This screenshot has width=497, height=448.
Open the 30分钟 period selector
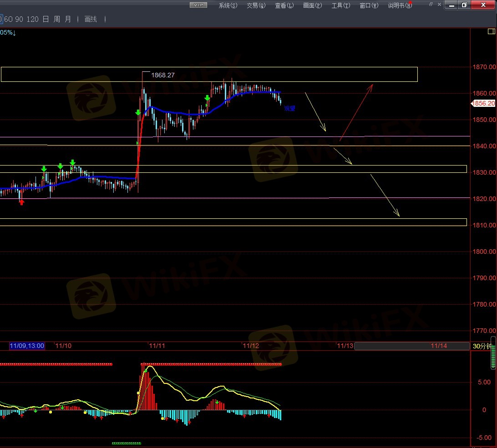(x=482, y=346)
